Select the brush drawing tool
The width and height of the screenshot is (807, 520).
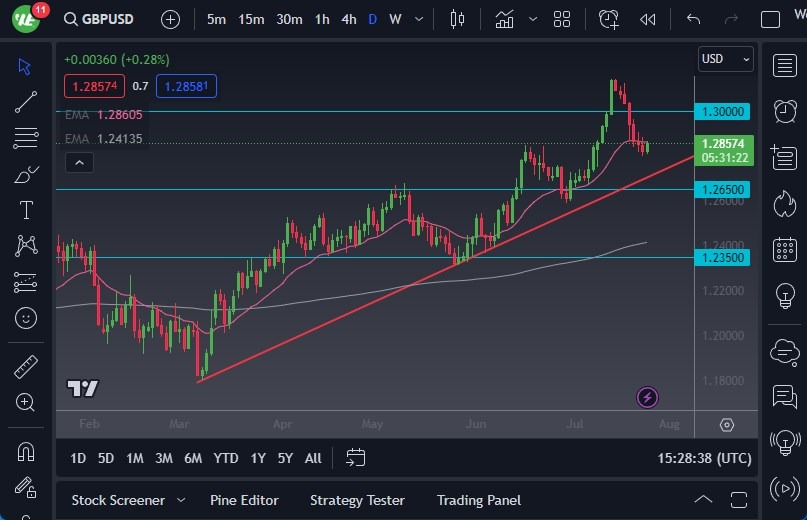click(26, 174)
